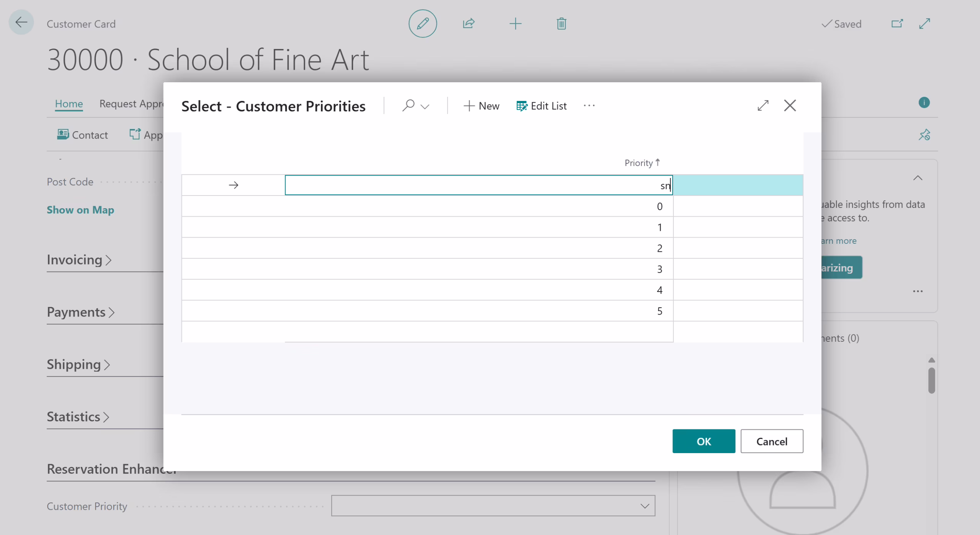Click the back arrow button
Image resolution: width=980 pixels, height=535 pixels.
[x=21, y=23]
